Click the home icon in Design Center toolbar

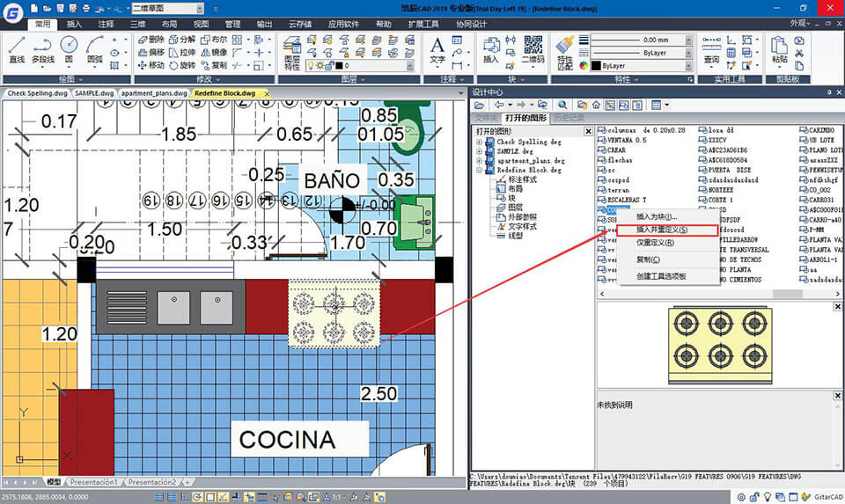(596, 105)
